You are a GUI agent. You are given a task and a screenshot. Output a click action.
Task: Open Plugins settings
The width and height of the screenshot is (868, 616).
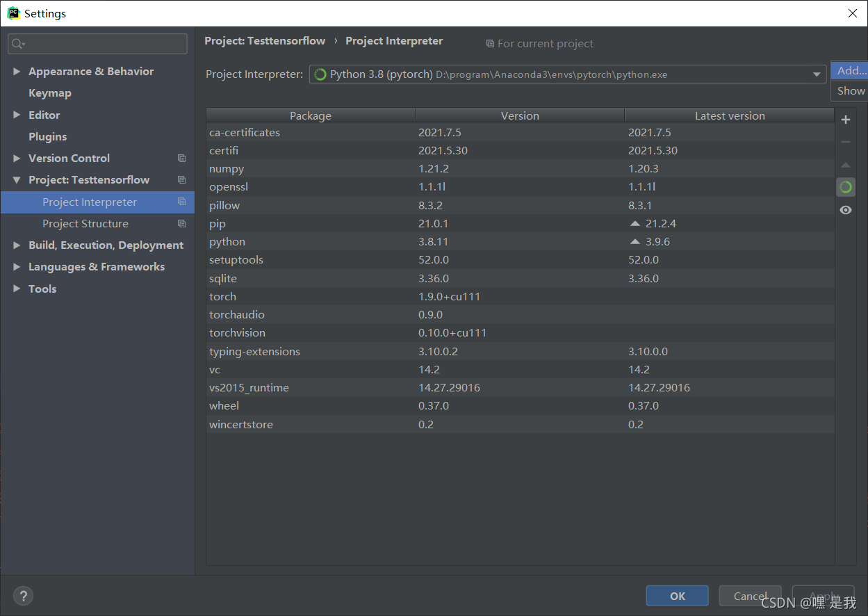(x=48, y=136)
